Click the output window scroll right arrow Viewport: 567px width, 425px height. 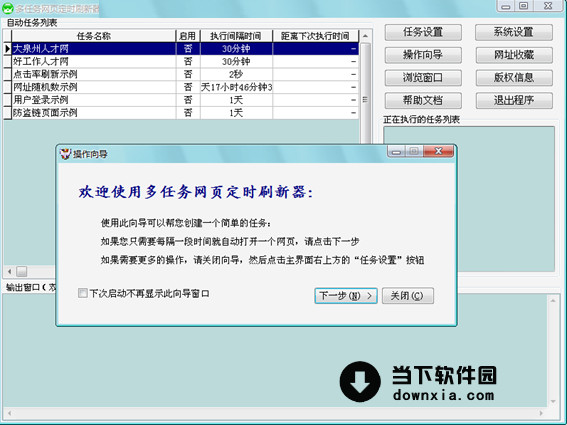pos(541,413)
